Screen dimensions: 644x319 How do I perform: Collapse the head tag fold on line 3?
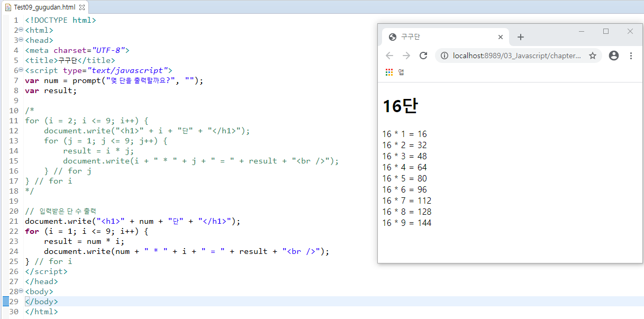(21, 40)
